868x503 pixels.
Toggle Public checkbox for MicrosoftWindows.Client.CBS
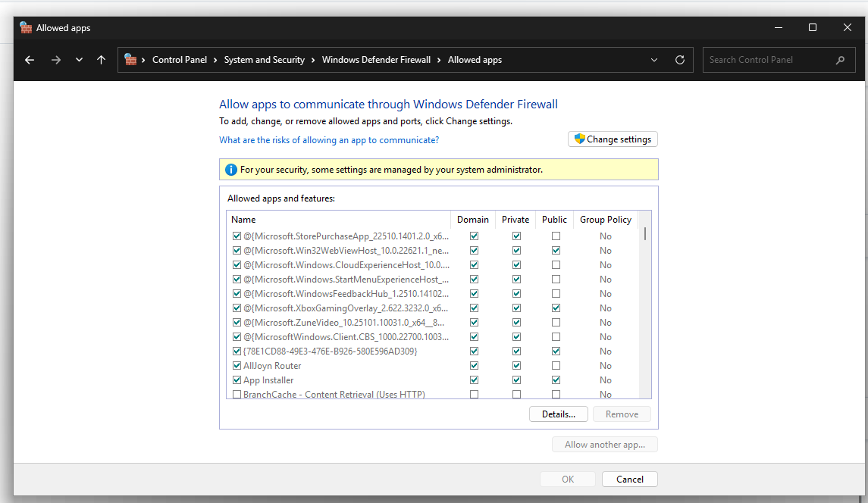(556, 337)
